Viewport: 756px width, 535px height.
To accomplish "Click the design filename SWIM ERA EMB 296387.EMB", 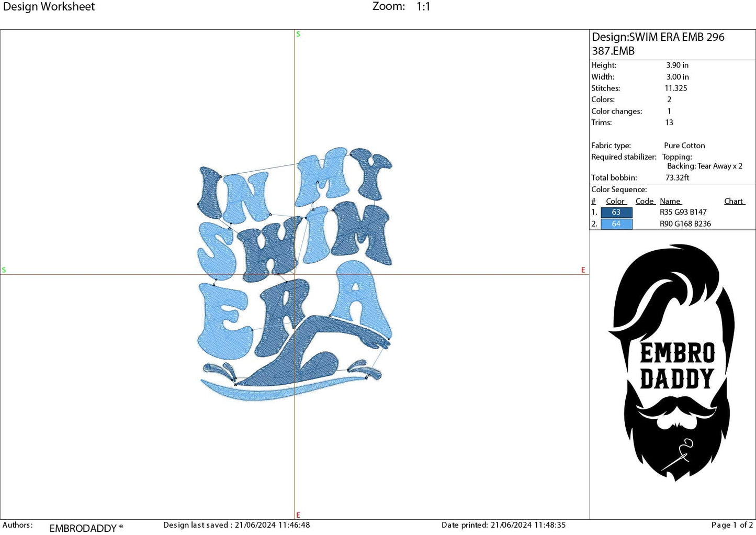I will click(x=657, y=44).
